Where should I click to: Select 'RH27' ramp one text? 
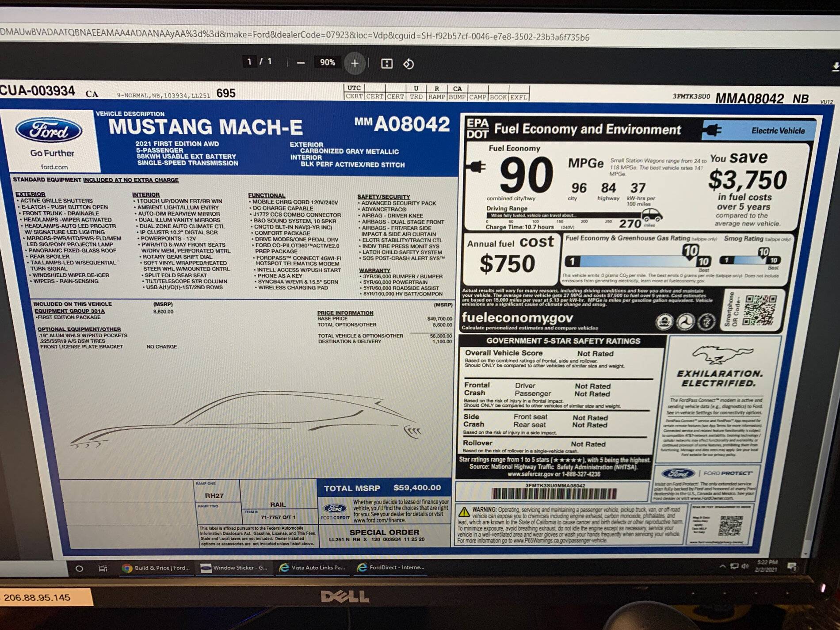(214, 496)
